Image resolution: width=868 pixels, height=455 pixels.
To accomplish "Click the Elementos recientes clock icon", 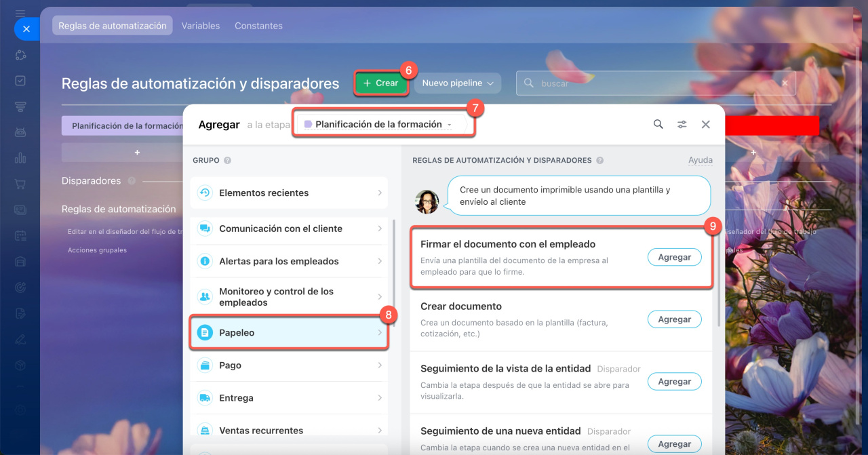I will (205, 193).
